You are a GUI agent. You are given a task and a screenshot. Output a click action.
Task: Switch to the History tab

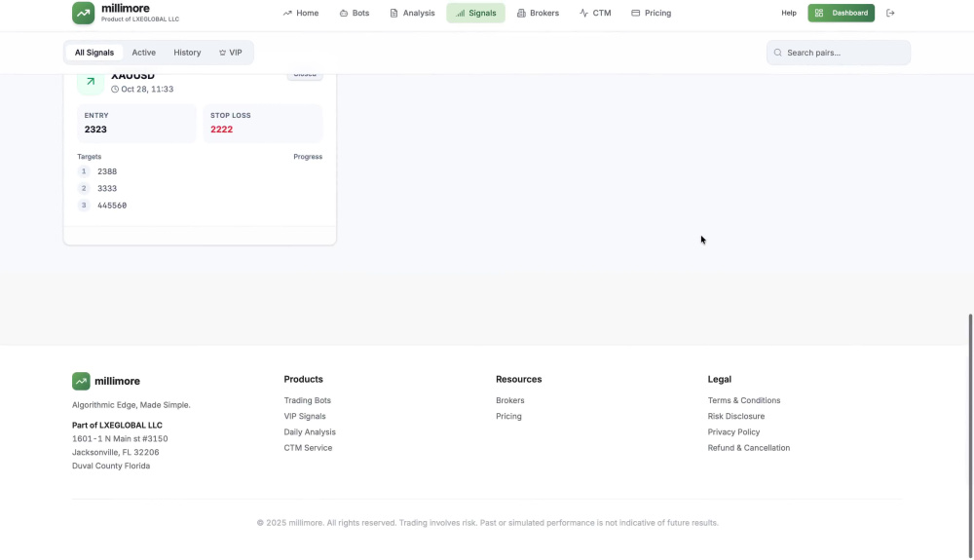click(x=187, y=53)
